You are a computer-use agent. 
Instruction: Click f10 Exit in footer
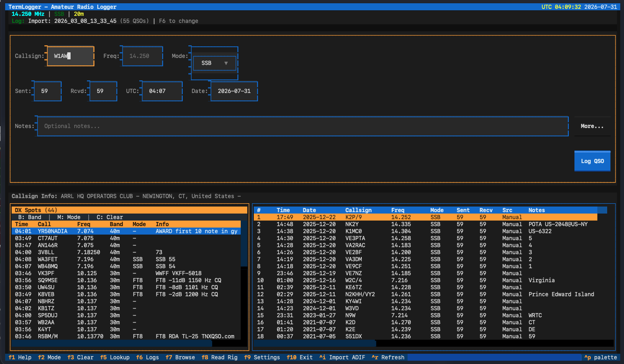tap(300, 357)
